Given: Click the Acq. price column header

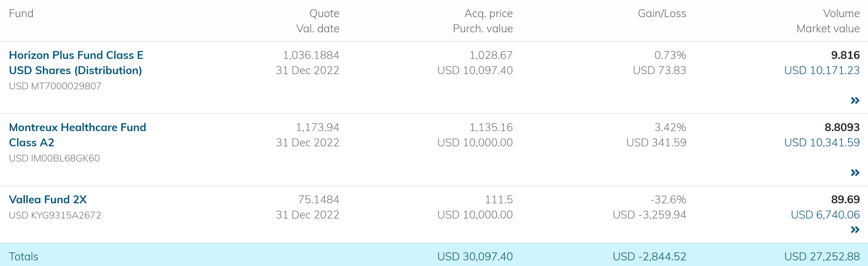Looking at the screenshot, I should point(488,14).
